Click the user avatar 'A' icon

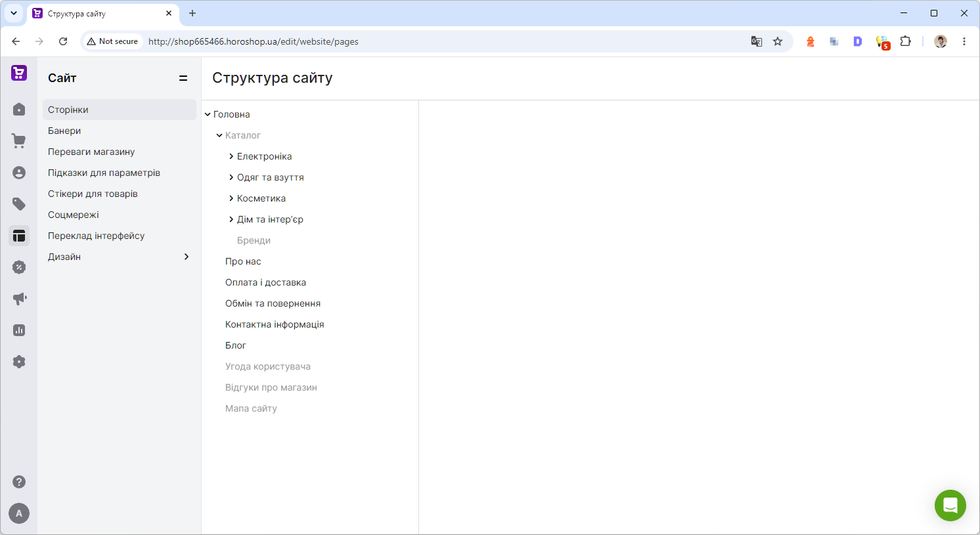19,513
